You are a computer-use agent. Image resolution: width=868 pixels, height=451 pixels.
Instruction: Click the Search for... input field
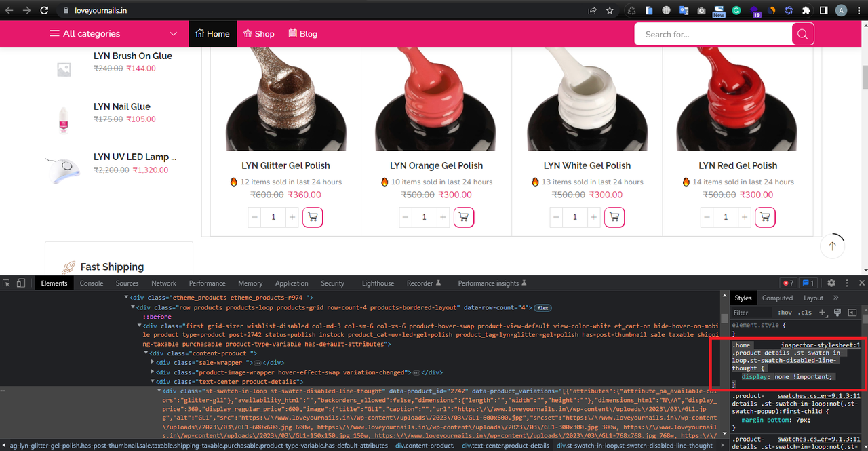tap(713, 34)
